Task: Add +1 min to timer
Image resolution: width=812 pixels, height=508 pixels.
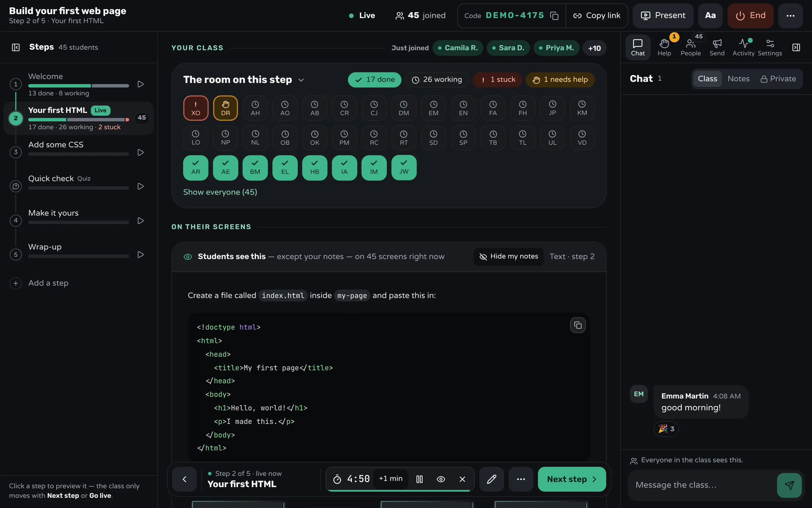Action: [390, 479]
